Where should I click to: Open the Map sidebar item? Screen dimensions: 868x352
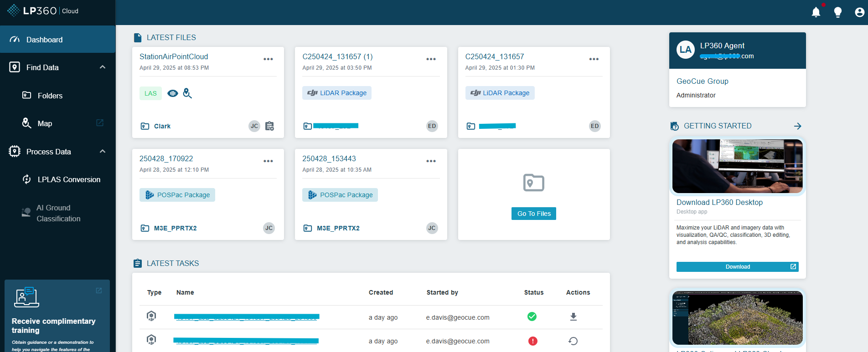tap(44, 123)
